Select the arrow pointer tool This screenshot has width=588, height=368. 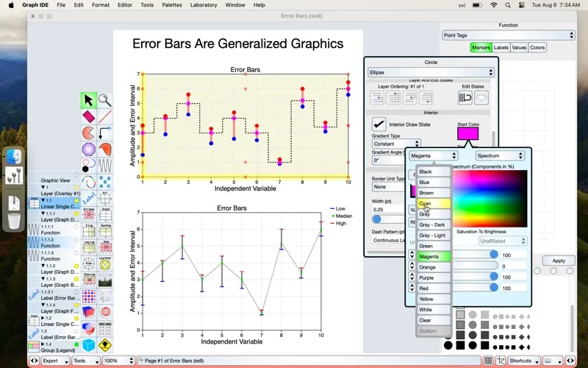point(88,100)
